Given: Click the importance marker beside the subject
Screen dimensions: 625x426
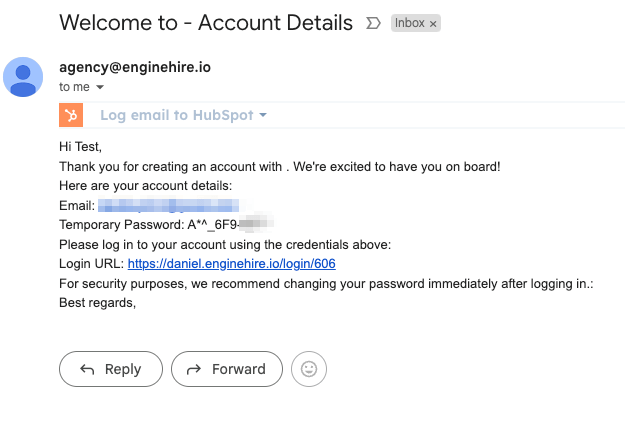Looking at the screenshot, I should click(x=373, y=22).
